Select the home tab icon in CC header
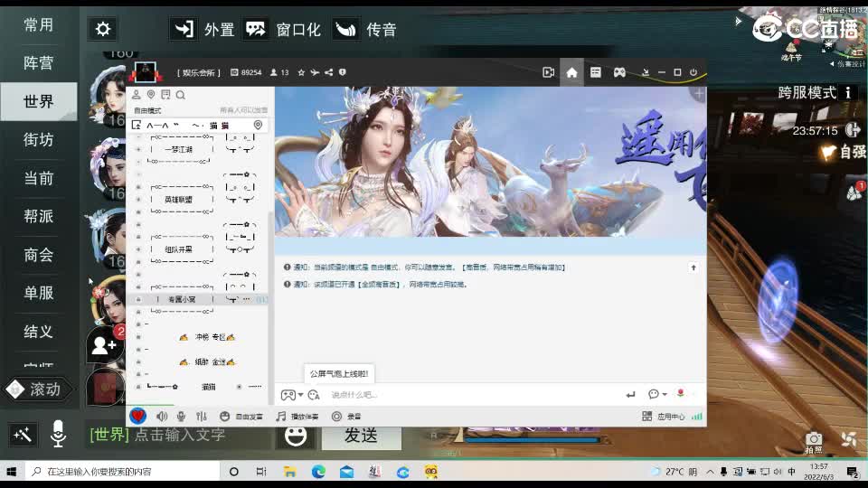Screen dimensions: 868x488 pyautogui.click(x=571, y=72)
